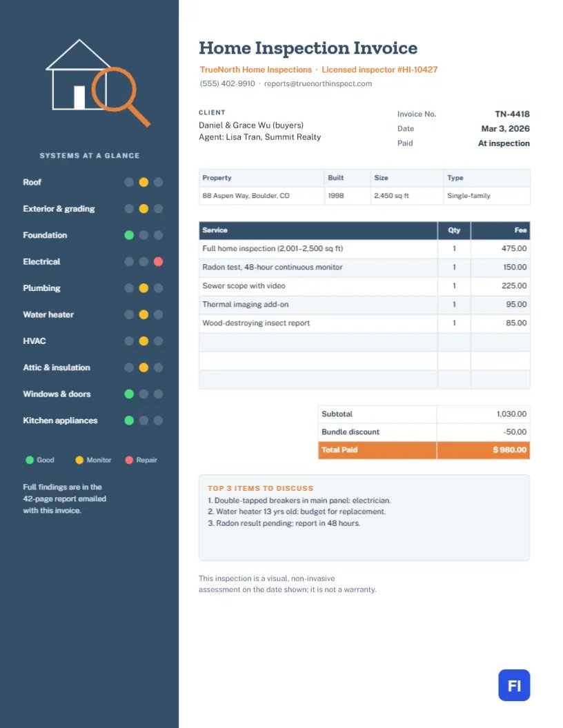Open the reports@truenorthinspect.com email address
Screen dimensions: 563x728
tap(318, 83)
